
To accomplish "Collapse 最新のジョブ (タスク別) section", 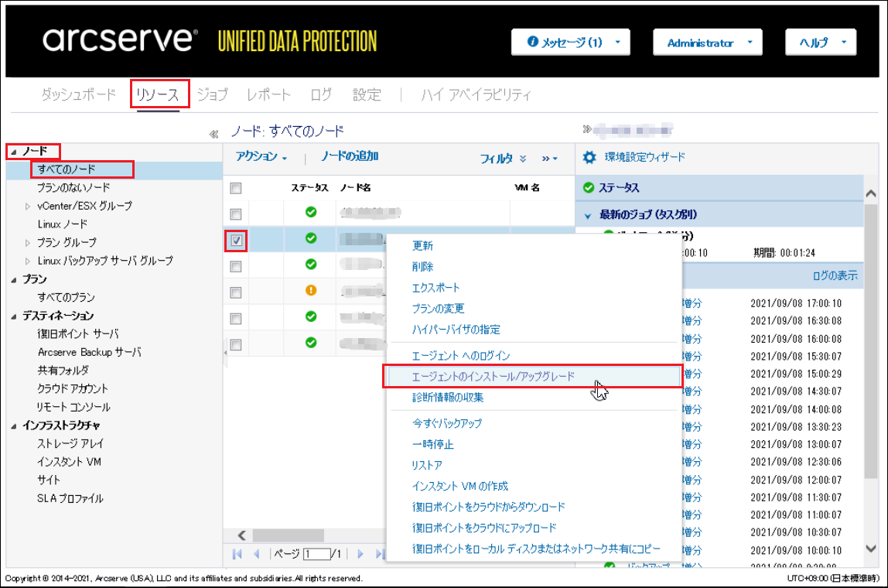I will coord(588,215).
